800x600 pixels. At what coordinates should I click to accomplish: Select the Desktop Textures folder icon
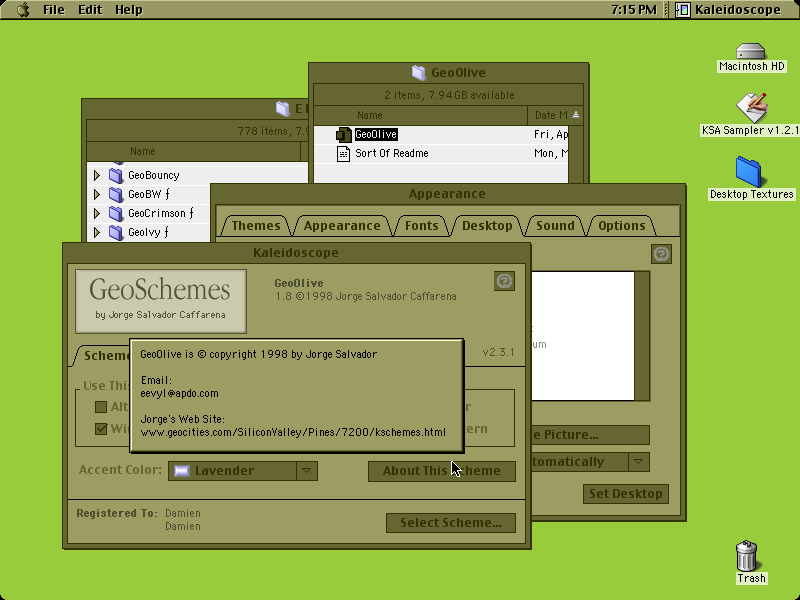[x=749, y=172]
